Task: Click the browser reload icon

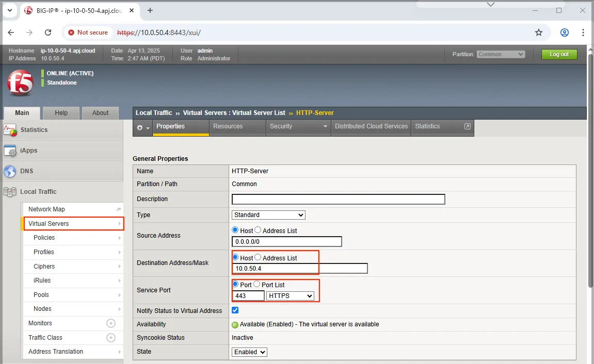Action: [x=48, y=32]
